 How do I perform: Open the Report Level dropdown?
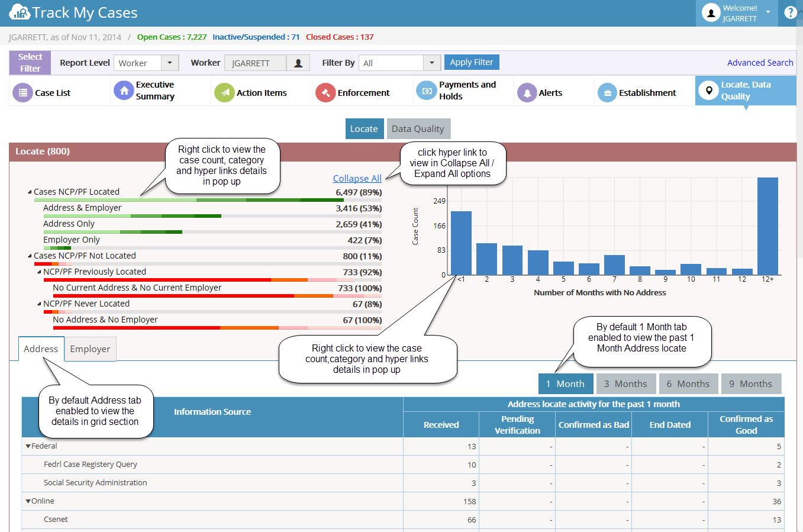pos(170,63)
